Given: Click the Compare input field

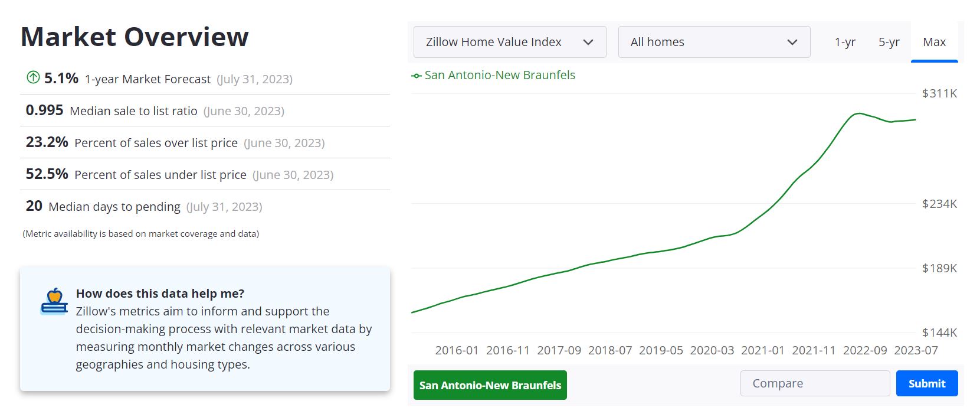Looking at the screenshot, I should click(x=815, y=383).
